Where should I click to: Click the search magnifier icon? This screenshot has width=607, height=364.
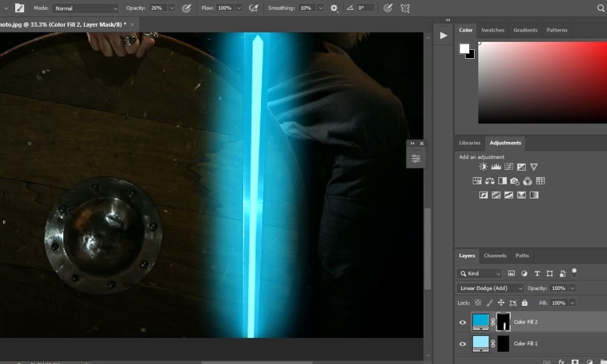point(600,8)
